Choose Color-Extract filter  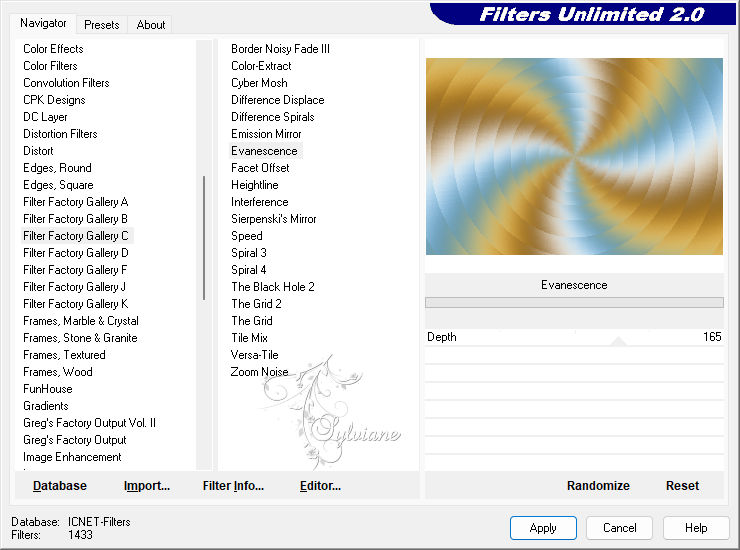point(261,66)
